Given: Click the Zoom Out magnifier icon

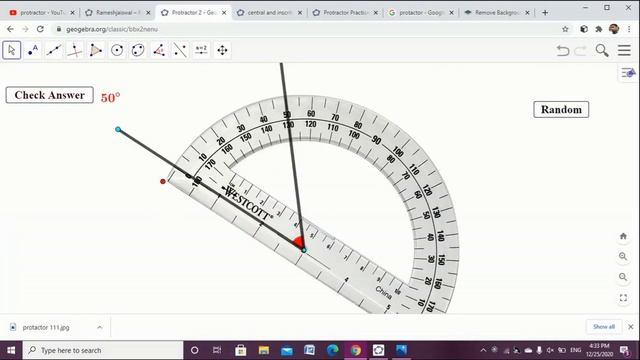Looking at the screenshot, I should 623,277.
